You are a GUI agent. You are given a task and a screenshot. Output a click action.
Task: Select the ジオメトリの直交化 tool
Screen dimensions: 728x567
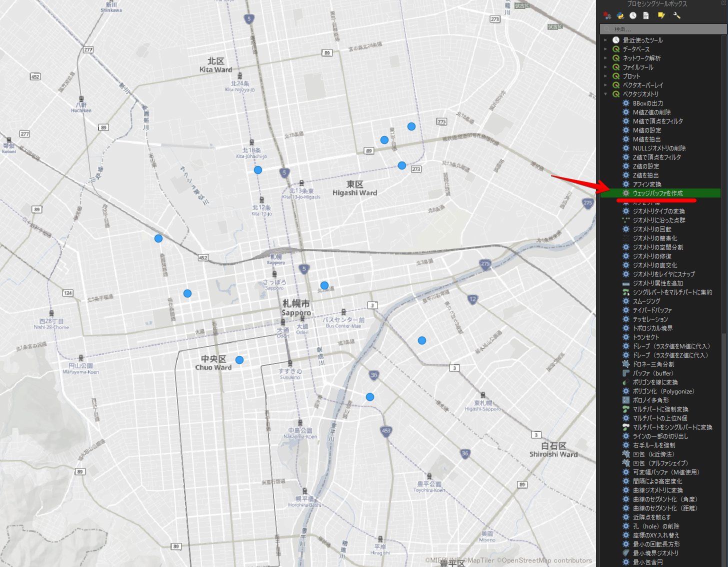click(655, 265)
